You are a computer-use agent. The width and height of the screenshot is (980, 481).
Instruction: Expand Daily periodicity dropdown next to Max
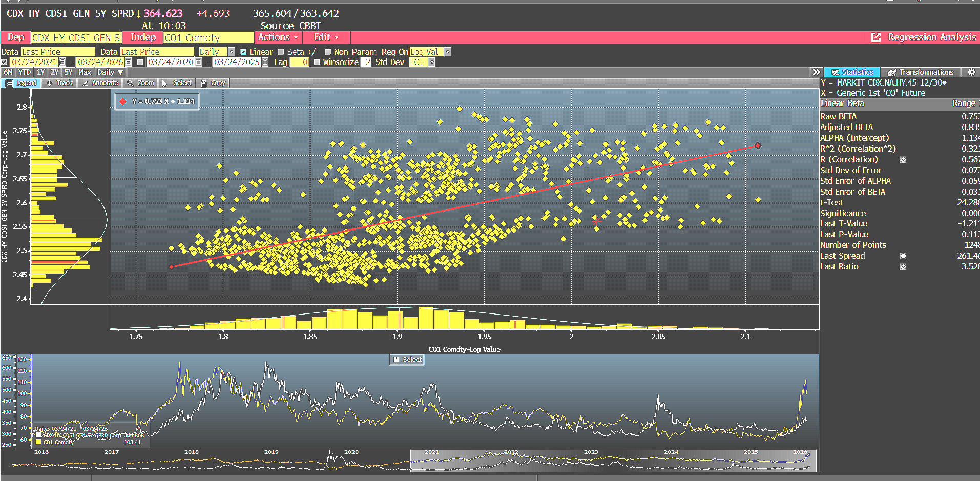[110, 72]
